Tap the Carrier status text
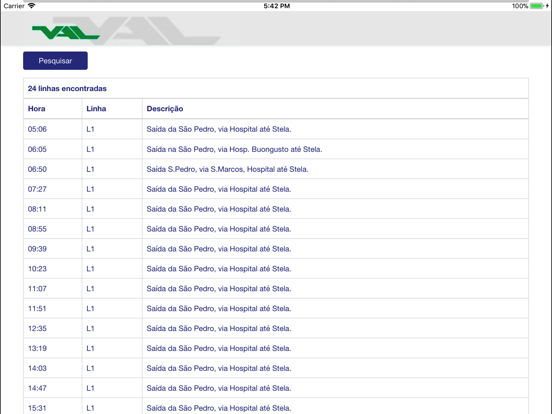The height and width of the screenshot is (414, 552). (14, 6)
